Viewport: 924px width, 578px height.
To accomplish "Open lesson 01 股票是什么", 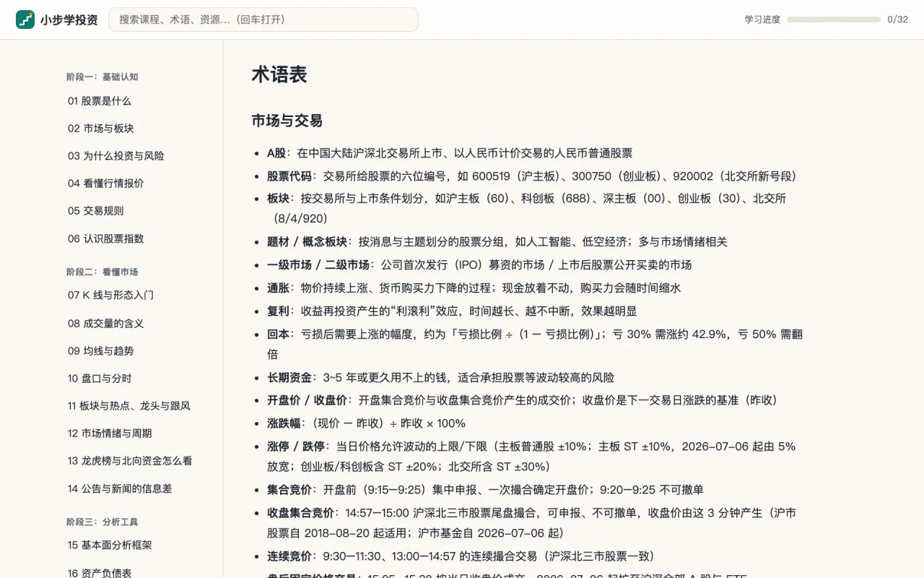I will 100,101.
